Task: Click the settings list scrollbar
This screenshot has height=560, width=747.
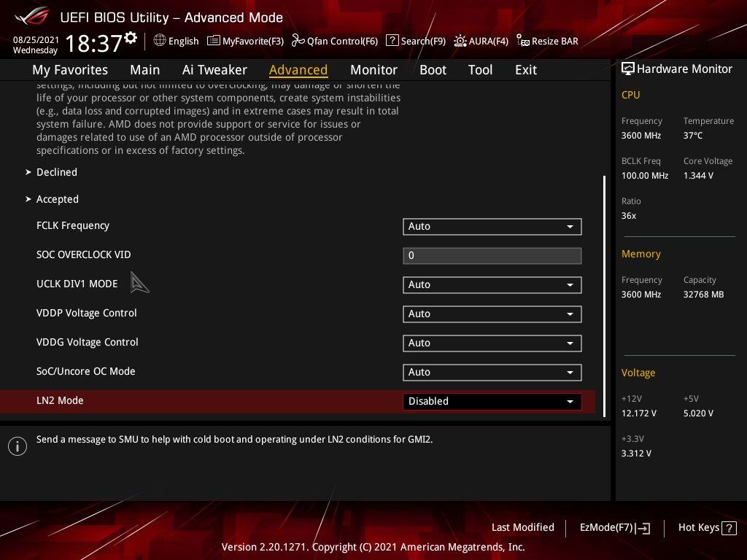Action: (x=604, y=296)
